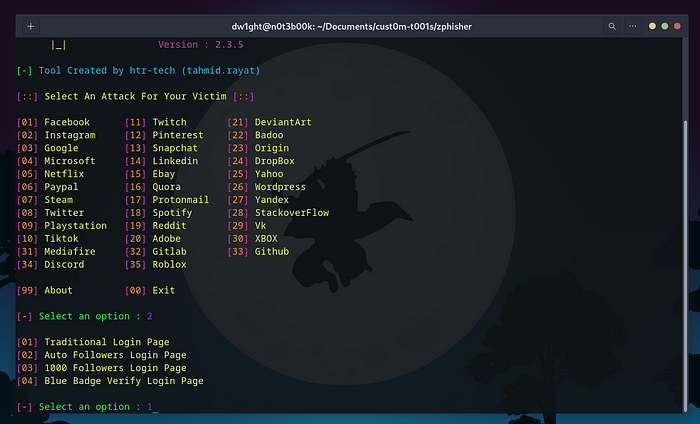The width and height of the screenshot is (700, 424).
Task: Click the '[06] Paypal' entry
Action: pyautogui.click(x=47, y=187)
